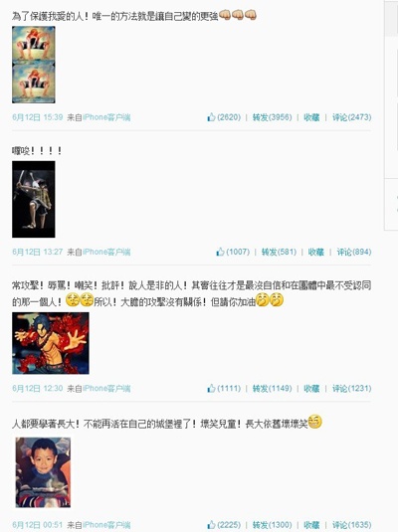The width and height of the screenshot is (398, 532).
Task: Open the Luffy crouching image thumbnail
Action: [x=33, y=65]
